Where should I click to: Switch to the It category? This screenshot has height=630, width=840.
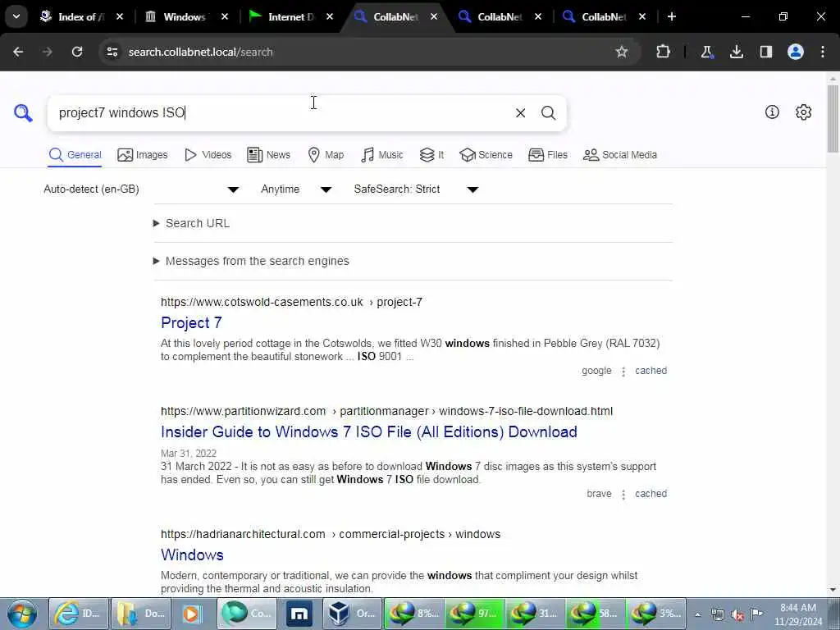[431, 155]
